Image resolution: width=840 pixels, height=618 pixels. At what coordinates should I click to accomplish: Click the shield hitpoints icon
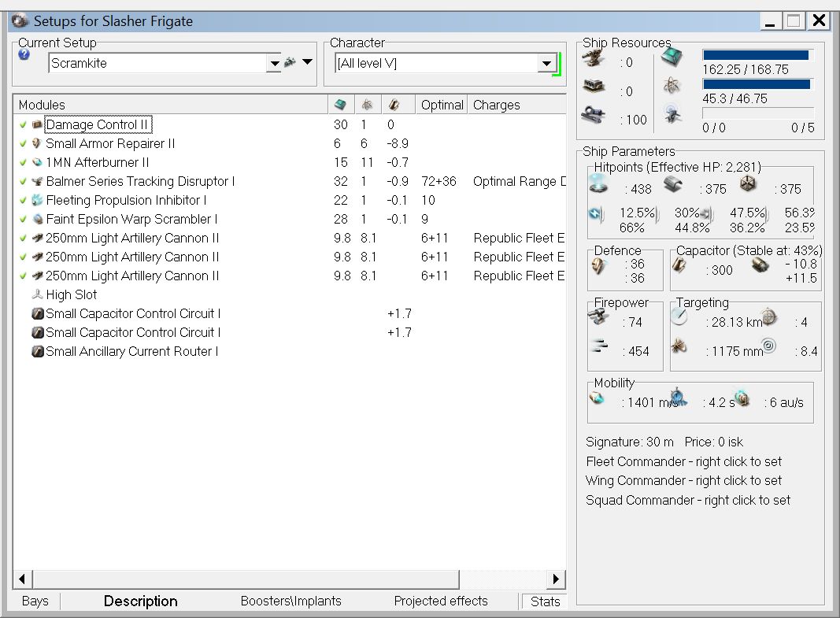(598, 183)
